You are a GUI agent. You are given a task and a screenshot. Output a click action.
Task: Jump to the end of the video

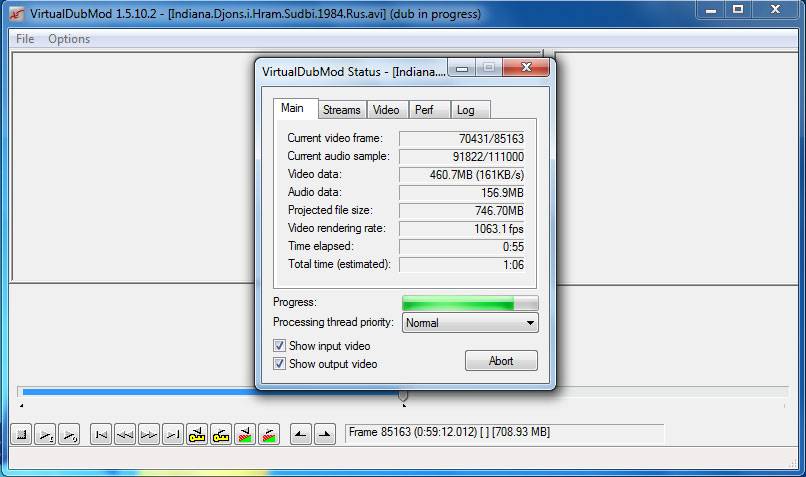pos(172,434)
